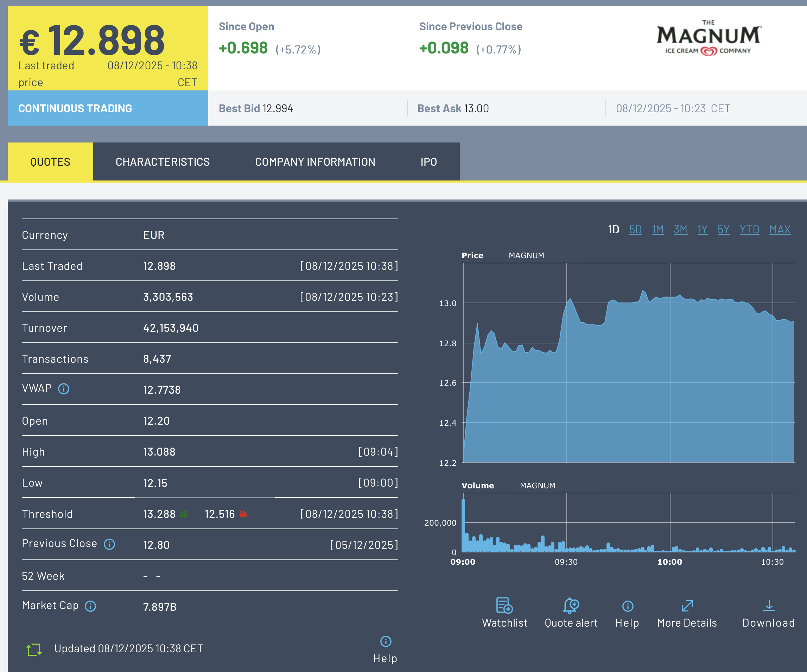Select the IPO tab

click(428, 162)
